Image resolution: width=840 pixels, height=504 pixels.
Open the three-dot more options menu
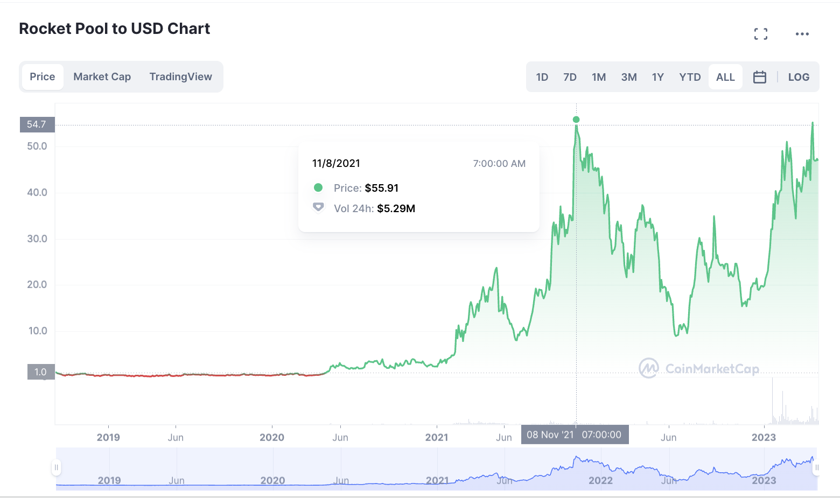[802, 34]
